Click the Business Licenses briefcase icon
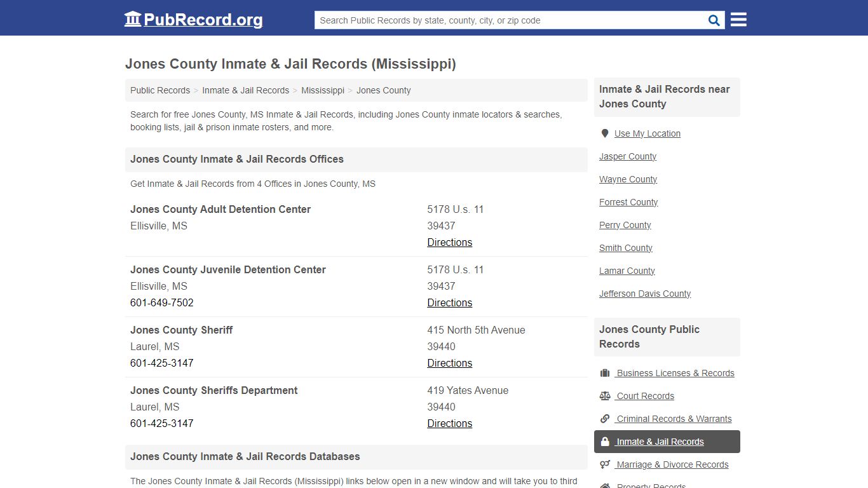This screenshot has width=868, height=488. point(605,373)
